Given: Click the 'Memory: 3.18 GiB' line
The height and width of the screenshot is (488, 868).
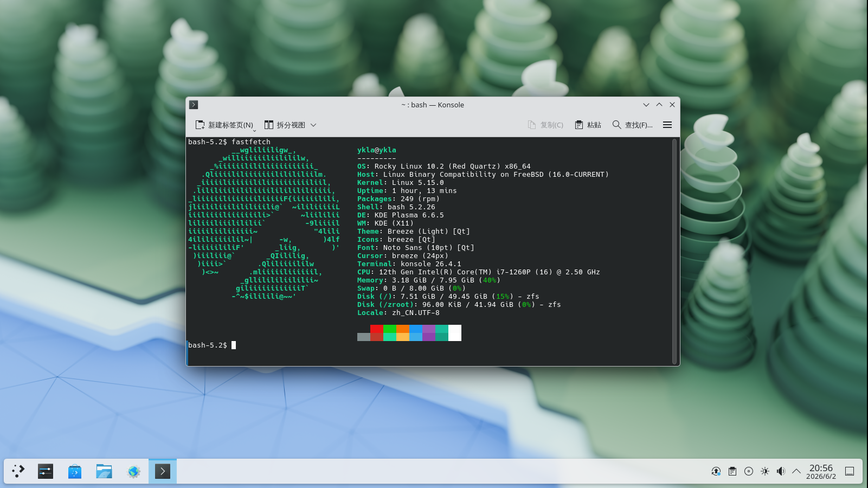Looking at the screenshot, I should click(x=429, y=280).
